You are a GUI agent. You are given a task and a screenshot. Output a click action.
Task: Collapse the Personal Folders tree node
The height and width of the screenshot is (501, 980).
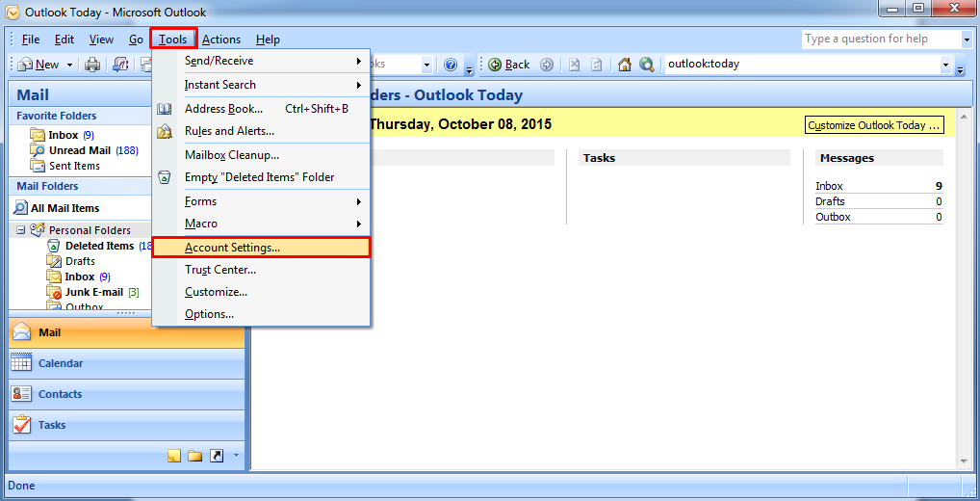20,230
